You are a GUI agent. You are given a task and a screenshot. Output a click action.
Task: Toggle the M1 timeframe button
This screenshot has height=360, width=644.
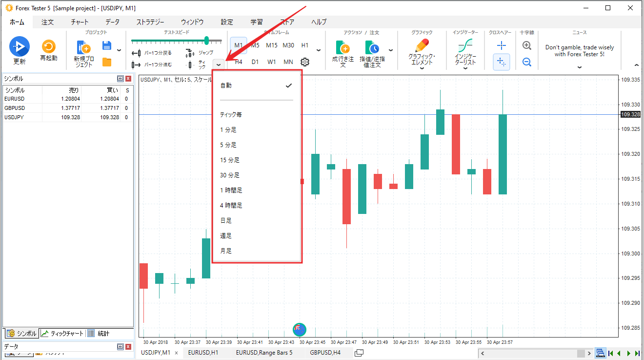[239, 45]
